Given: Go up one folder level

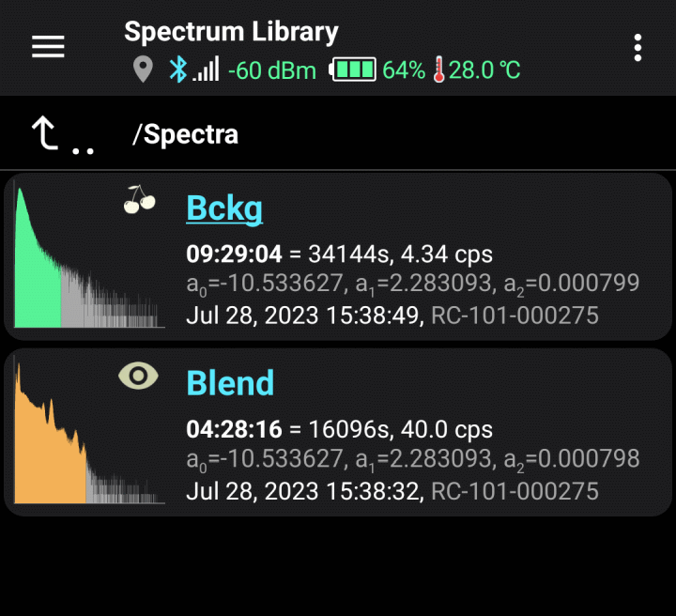Looking at the screenshot, I should [x=62, y=135].
